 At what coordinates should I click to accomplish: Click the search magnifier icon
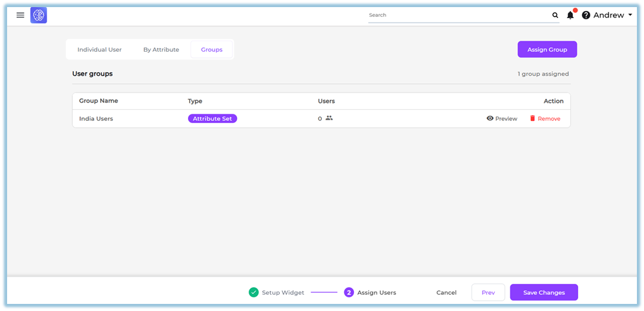click(555, 15)
